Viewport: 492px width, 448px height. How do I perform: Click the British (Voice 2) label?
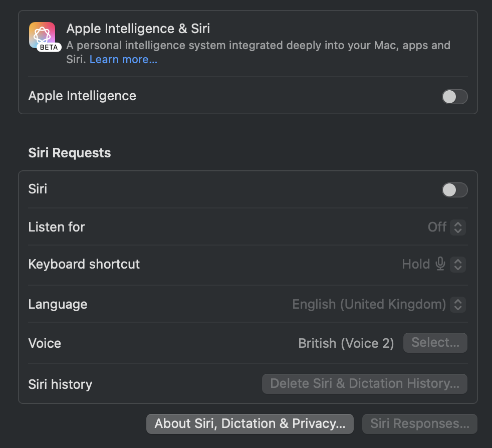346,343
